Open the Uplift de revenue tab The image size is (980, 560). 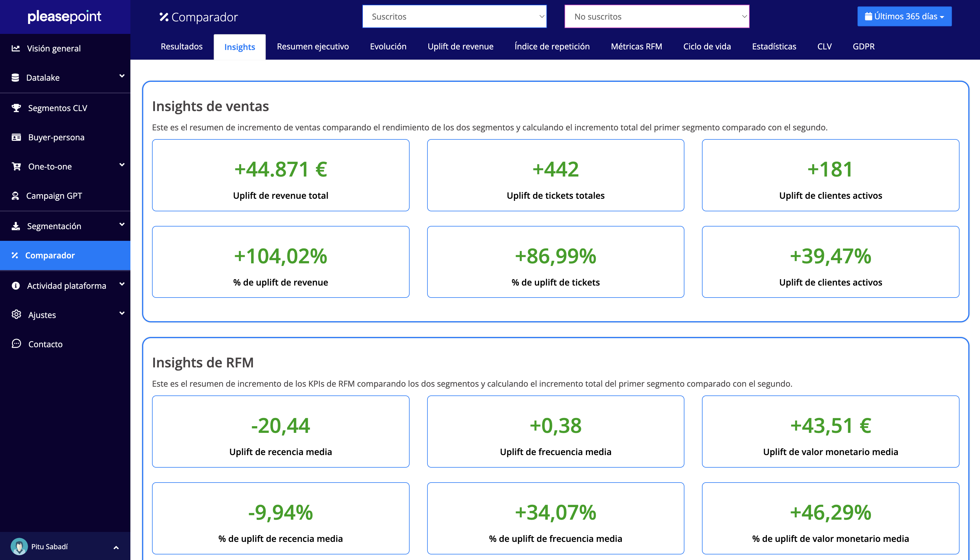pyautogui.click(x=460, y=46)
